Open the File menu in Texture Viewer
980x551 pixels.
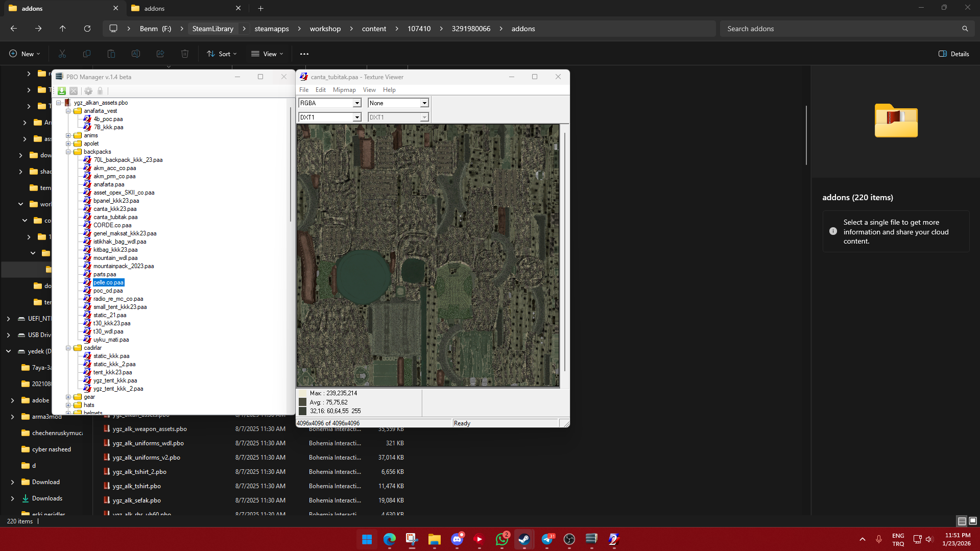click(x=304, y=90)
